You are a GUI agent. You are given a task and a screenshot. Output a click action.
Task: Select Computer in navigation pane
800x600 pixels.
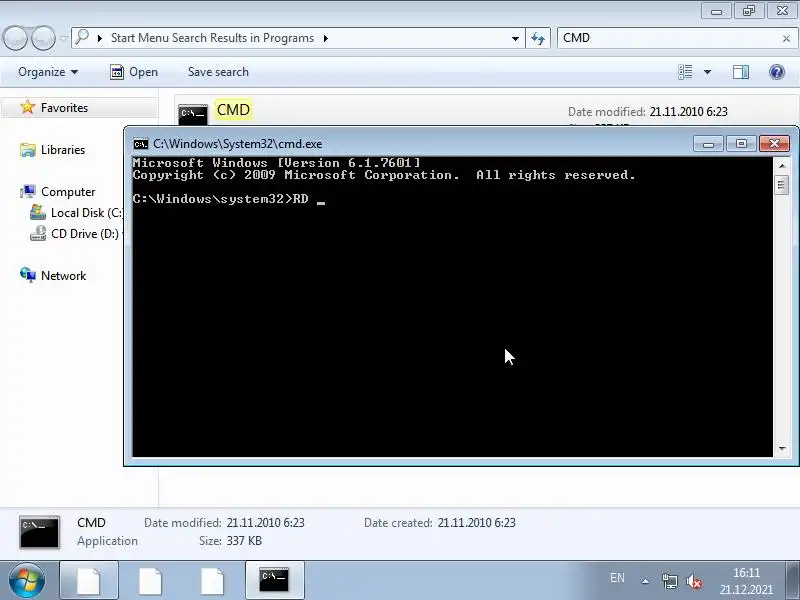coord(68,192)
